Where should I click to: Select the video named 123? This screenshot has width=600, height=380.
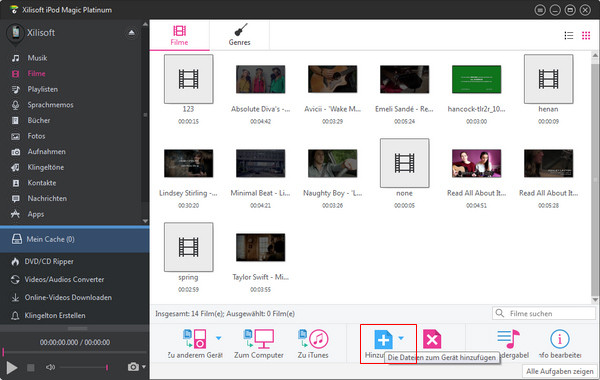pyautogui.click(x=189, y=79)
